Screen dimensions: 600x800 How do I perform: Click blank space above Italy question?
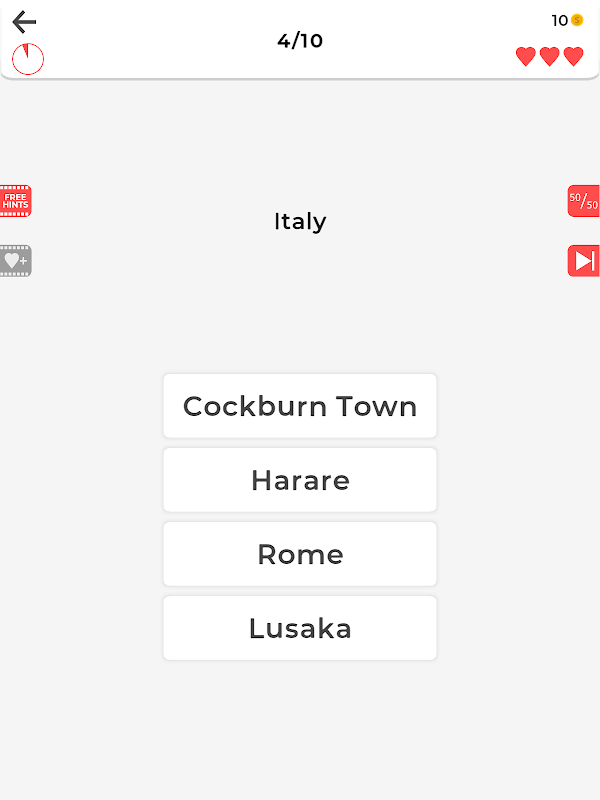pos(300,140)
